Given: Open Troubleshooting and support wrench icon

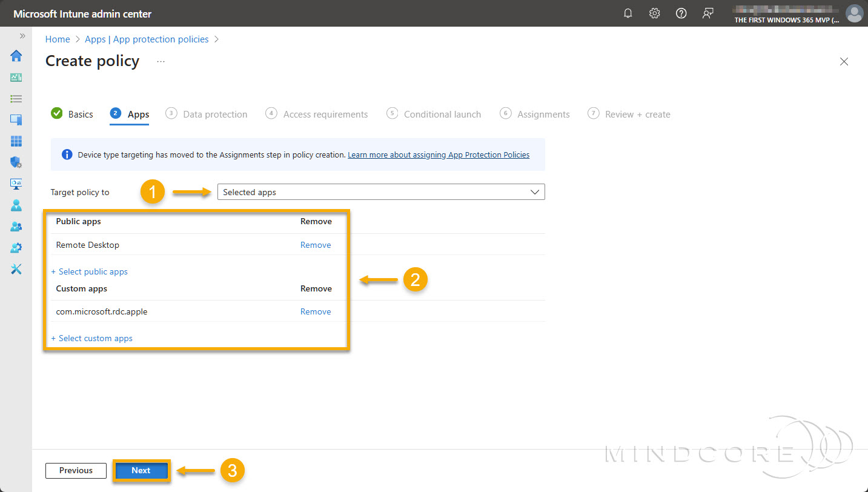Looking at the screenshot, I should point(16,268).
